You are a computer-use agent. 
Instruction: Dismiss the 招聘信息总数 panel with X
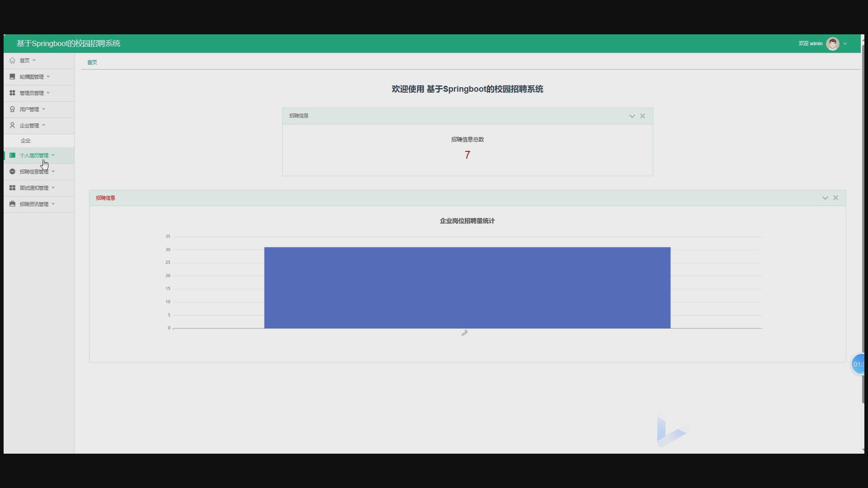coord(642,116)
